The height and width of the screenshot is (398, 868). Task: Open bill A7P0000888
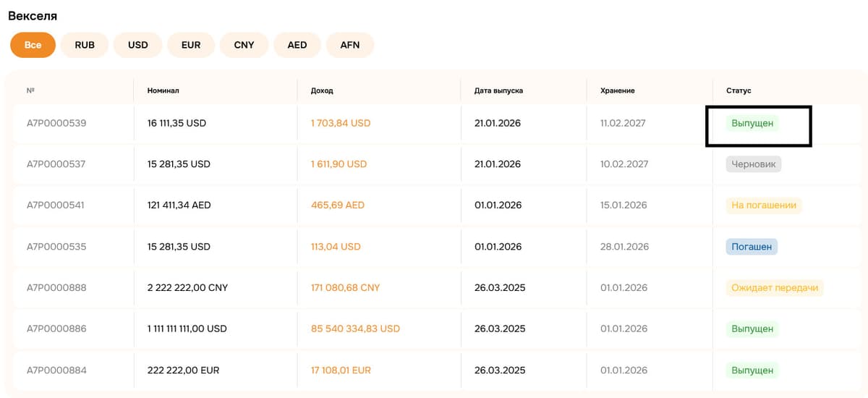tap(56, 288)
